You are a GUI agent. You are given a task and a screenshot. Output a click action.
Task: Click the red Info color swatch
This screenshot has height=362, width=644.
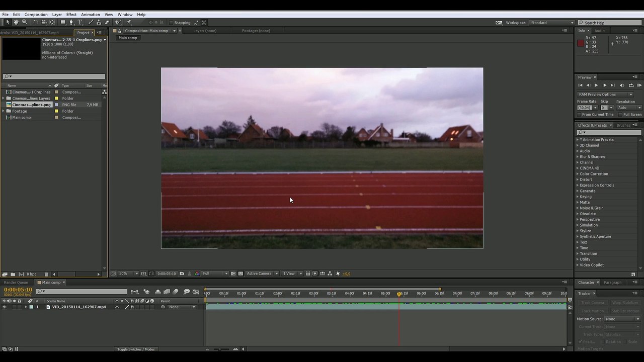pyautogui.click(x=581, y=43)
